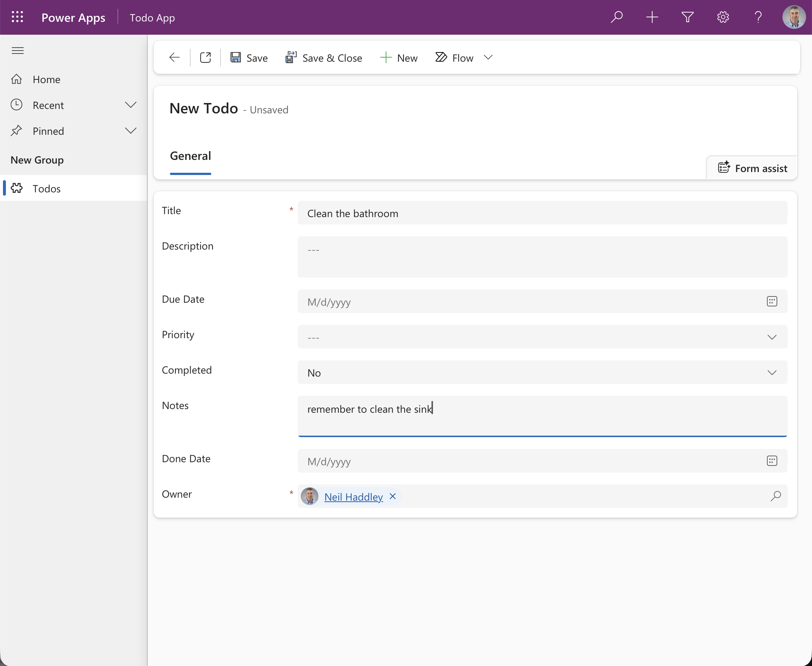This screenshot has height=666, width=812.
Task: Click Save & Close in the toolbar
Action: (324, 58)
